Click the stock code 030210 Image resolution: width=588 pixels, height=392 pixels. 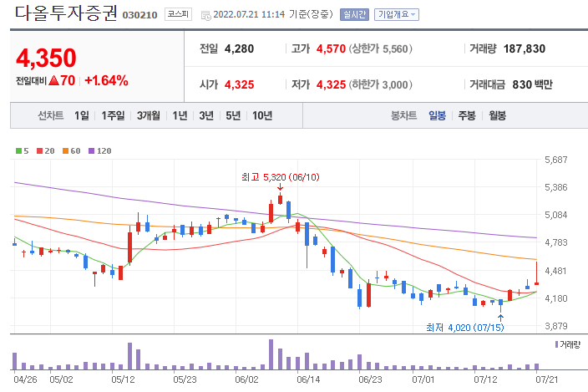[x=139, y=15]
